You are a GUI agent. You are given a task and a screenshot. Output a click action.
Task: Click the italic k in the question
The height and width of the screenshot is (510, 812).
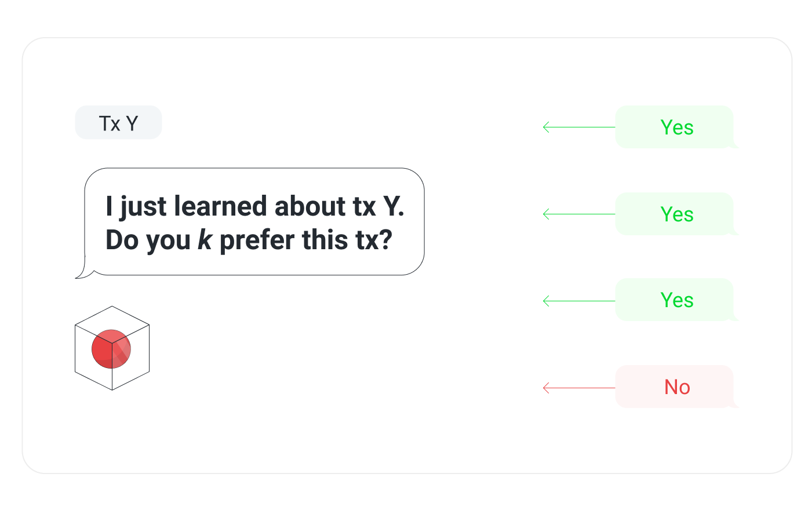click(205, 240)
